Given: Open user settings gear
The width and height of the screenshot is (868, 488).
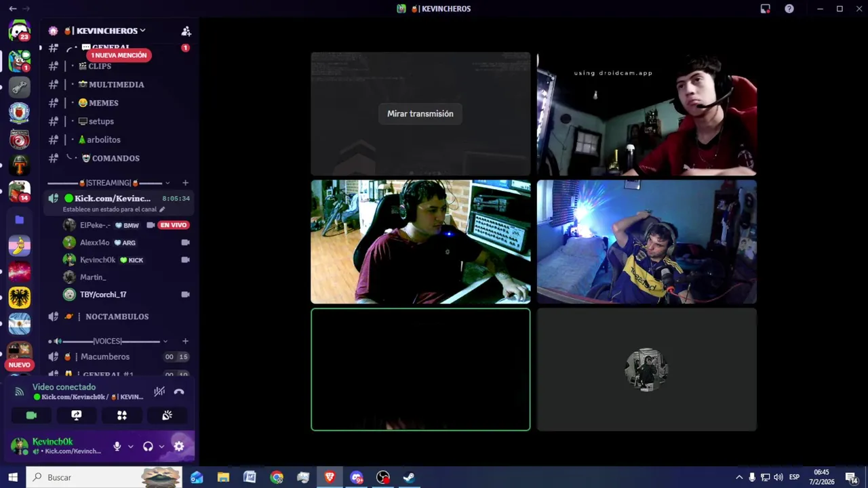Looking at the screenshot, I should coord(179,447).
